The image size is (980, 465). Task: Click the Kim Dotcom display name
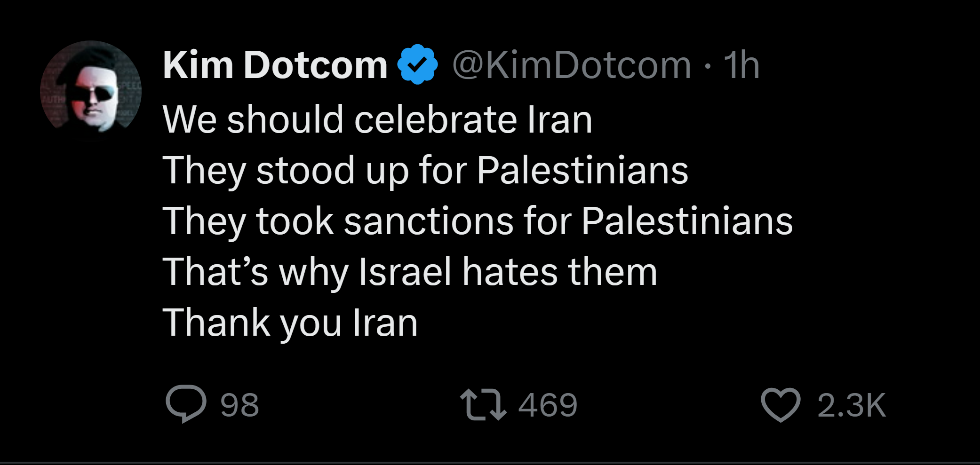click(275, 65)
